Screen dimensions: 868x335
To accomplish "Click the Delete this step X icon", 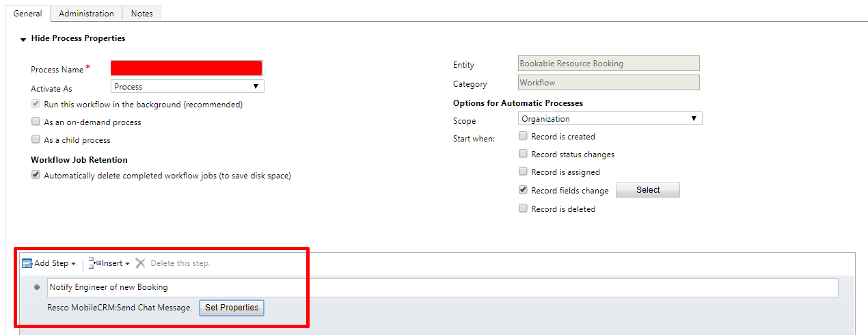I will tap(140, 263).
